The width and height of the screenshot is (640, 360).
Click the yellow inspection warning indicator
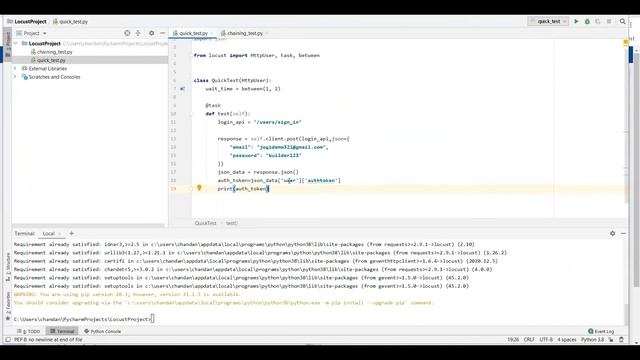point(625,42)
